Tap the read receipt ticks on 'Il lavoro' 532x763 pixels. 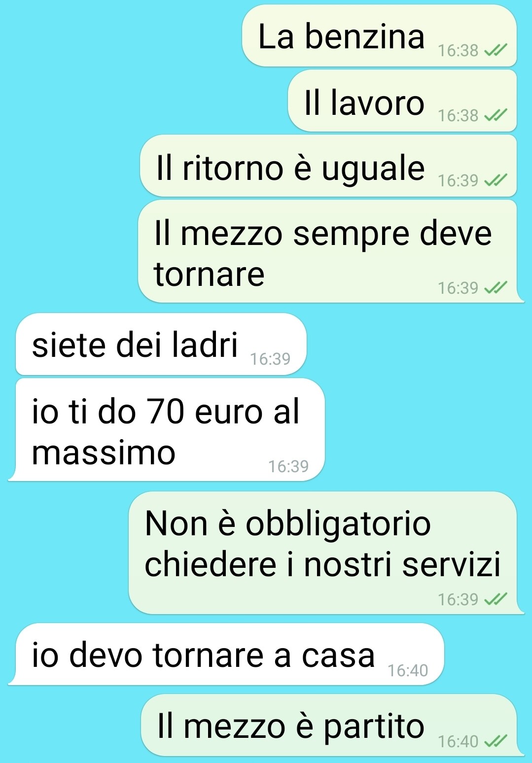(496, 115)
